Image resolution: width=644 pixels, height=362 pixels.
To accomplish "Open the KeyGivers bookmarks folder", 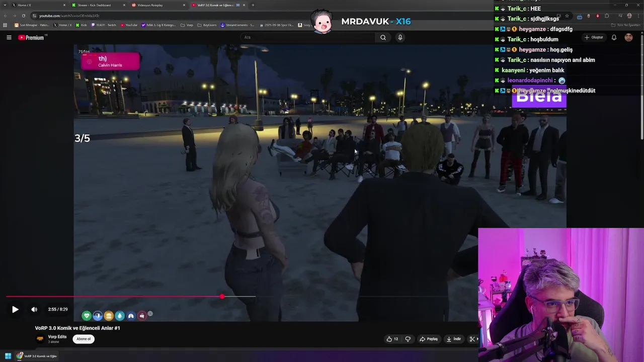I will pyautogui.click(x=207, y=25).
